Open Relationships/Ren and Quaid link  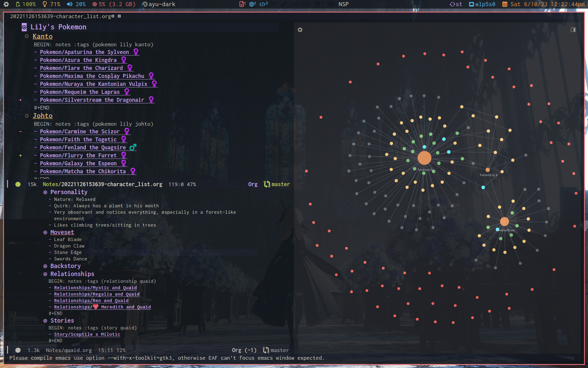click(91, 301)
